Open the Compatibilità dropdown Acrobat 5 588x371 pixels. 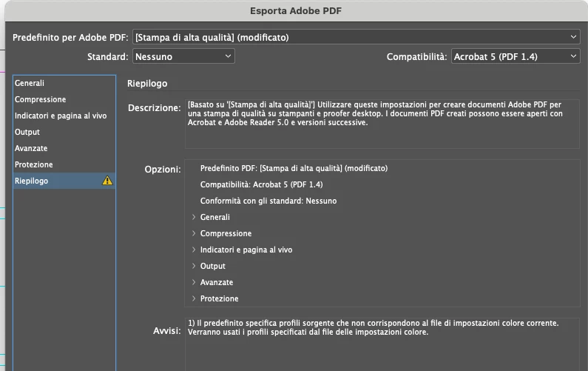516,57
